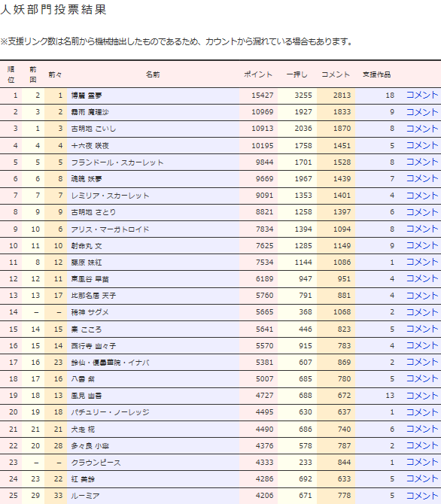Open コメント link for 十六夜 咲夜

coord(422,145)
